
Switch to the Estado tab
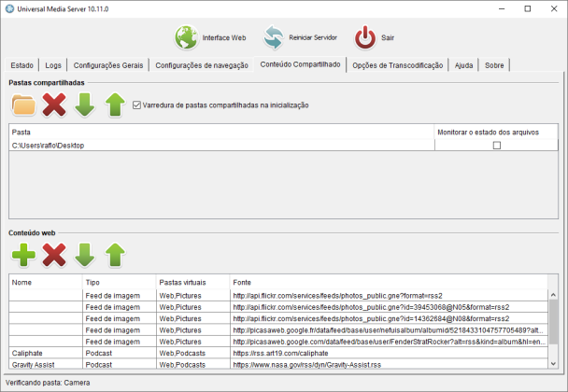[21, 65]
